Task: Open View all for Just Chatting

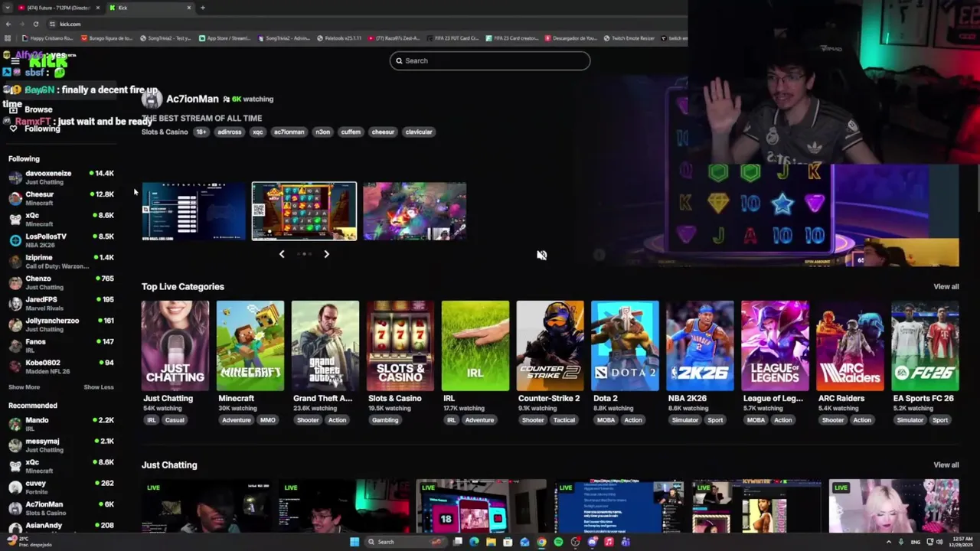Action: [x=946, y=465]
